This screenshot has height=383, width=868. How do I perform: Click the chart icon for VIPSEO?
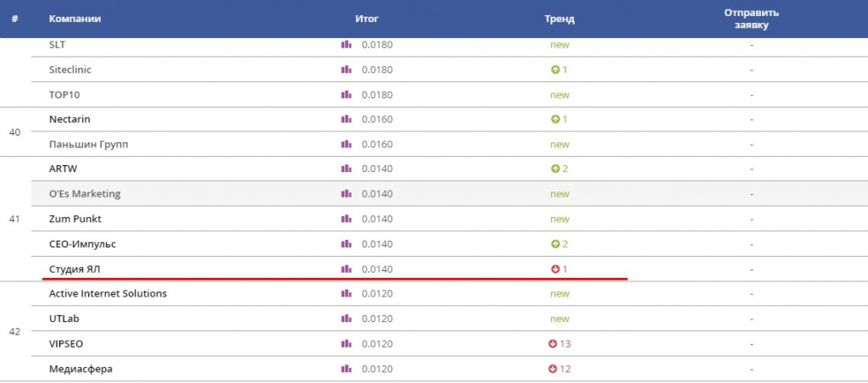347,344
